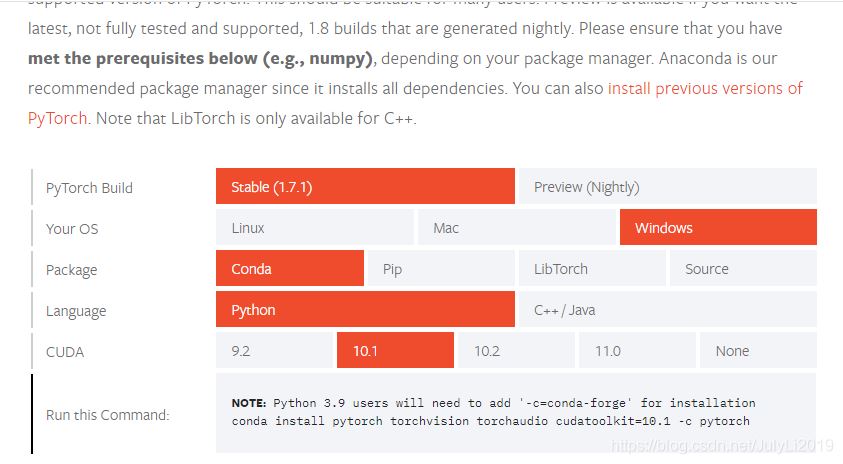
Task: Select Pip as the package
Action: pos(440,269)
